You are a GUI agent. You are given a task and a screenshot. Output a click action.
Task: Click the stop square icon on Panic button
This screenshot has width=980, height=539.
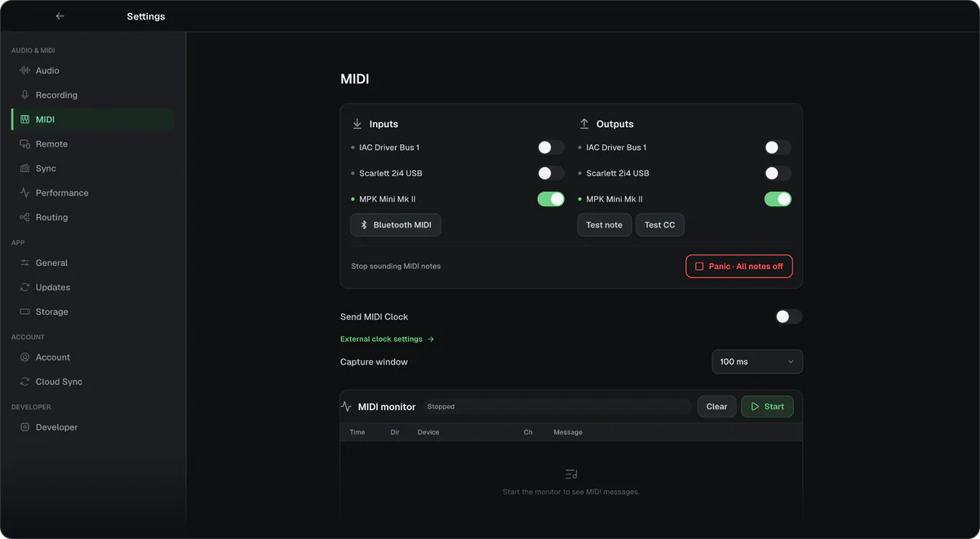tap(699, 267)
